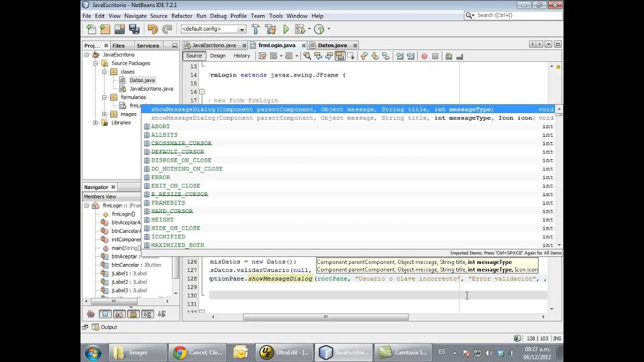Go to previous search occurrence
The height and width of the screenshot is (362, 644).
point(318,56)
